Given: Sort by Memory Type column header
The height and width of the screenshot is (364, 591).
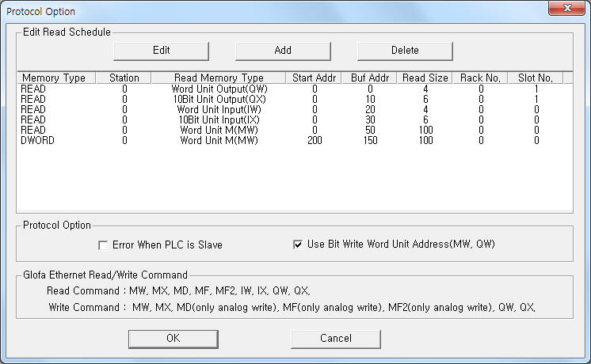Looking at the screenshot, I should pyautogui.click(x=54, y=78).
